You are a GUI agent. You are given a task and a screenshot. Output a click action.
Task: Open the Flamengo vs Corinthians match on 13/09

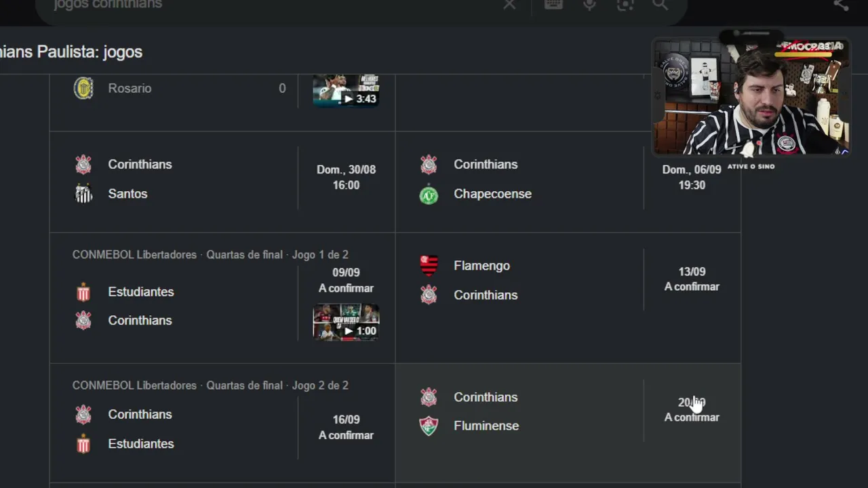pos(568,298)
